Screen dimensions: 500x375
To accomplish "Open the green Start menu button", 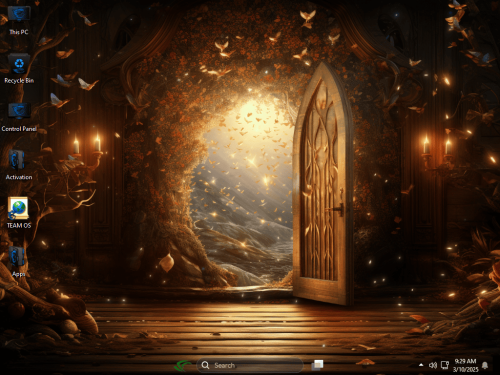I will (x=183, y=366).
